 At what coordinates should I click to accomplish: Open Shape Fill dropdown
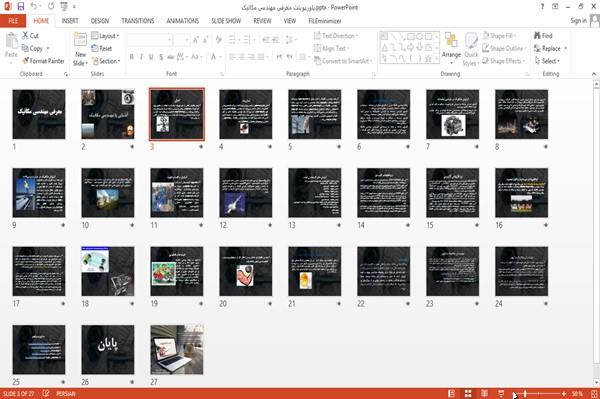[499, 36]
